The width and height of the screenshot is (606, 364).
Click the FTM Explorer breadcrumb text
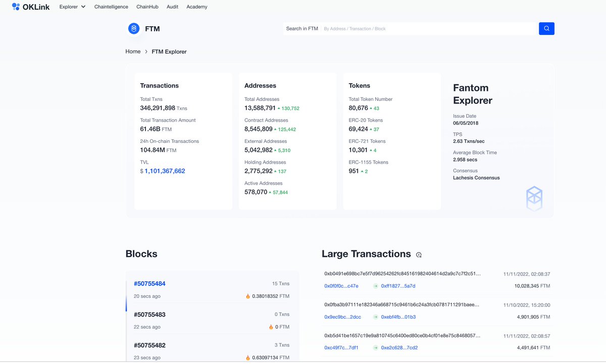click(x=169, y=51)
